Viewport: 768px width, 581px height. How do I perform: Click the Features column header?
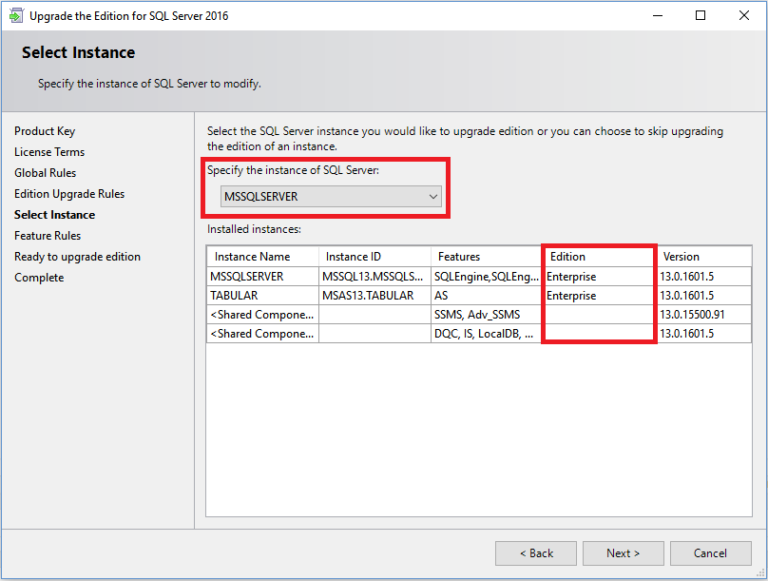(x=487, y=257)
